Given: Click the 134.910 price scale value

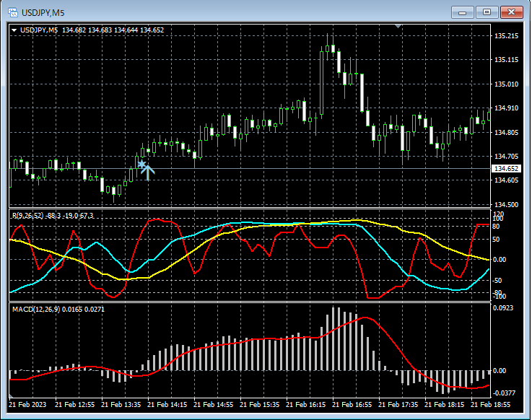Looking at the screenshot, I should 506,108.
